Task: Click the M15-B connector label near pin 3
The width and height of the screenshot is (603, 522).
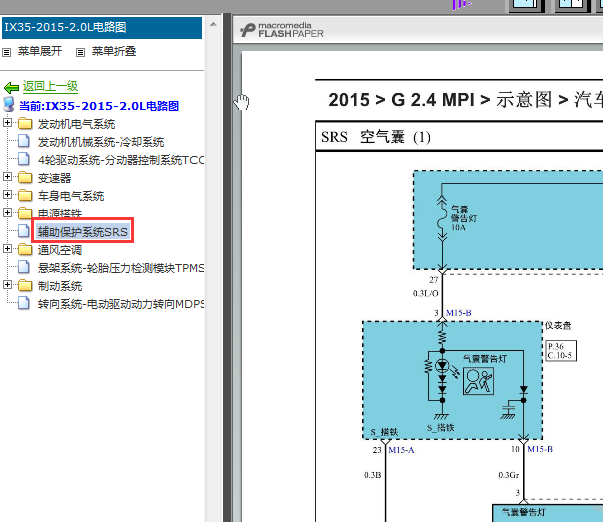Action: click(x=458, y=313)
